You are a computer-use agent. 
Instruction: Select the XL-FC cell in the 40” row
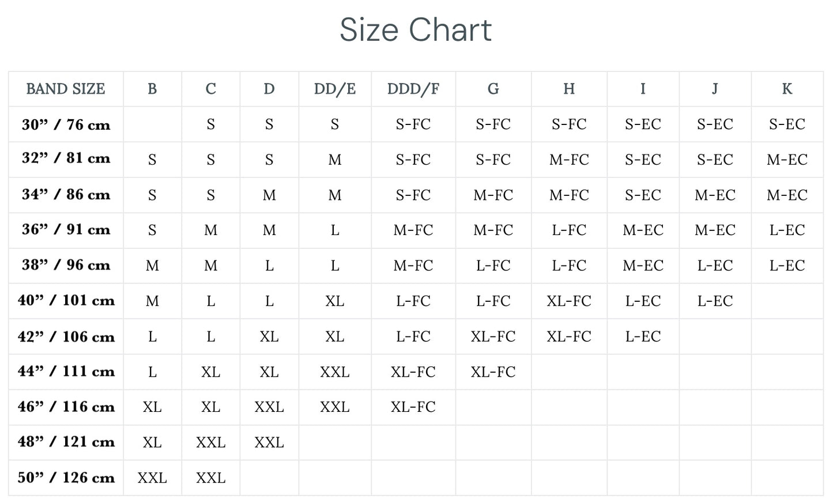point(569,301)
